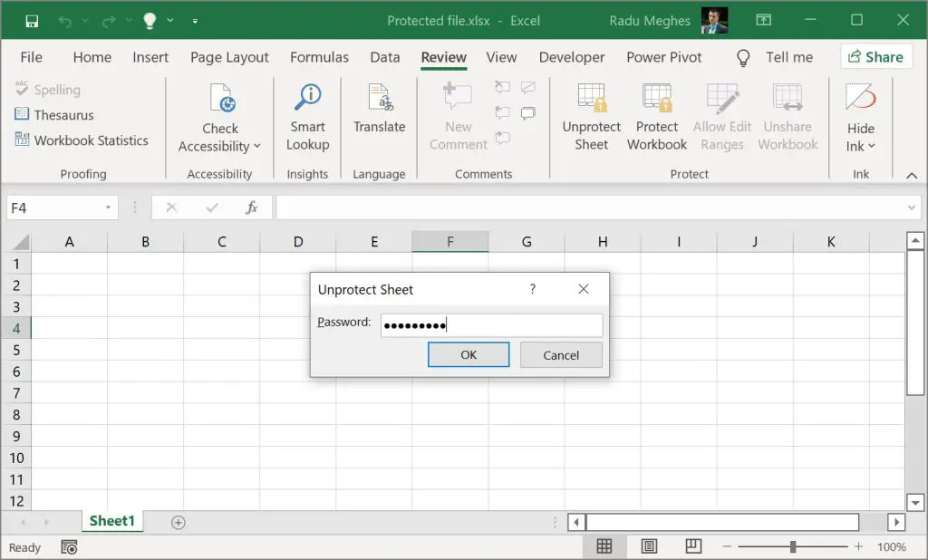Switch to the Data ribbon tab
Screen dimensions: 928x560
pos(384,57)
